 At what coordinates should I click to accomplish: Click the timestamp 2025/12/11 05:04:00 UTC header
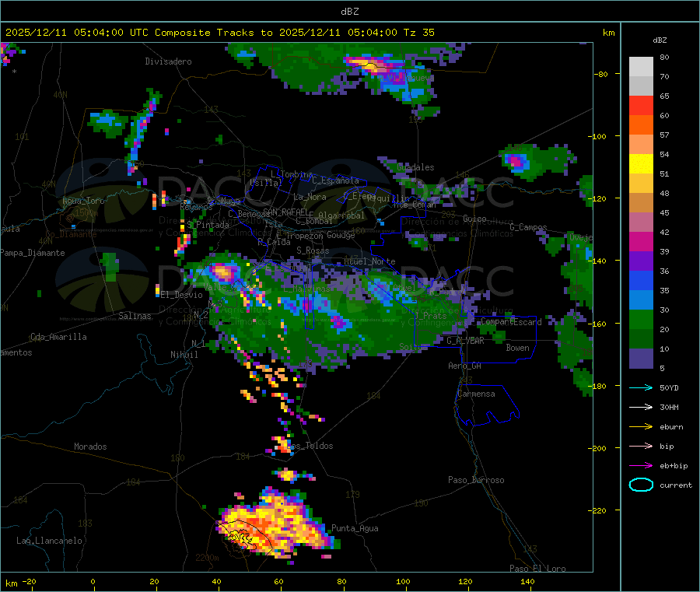coord(71,33)
